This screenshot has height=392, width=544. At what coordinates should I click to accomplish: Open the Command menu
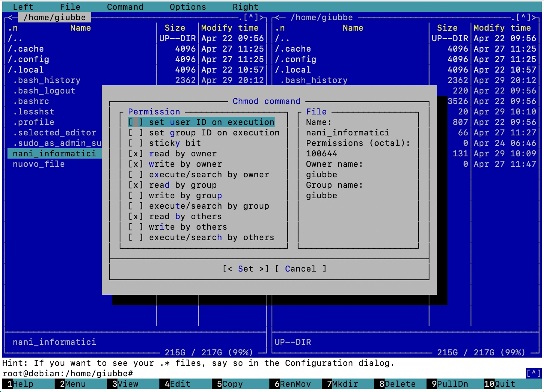pyautogui.click(x=125, y=6)
